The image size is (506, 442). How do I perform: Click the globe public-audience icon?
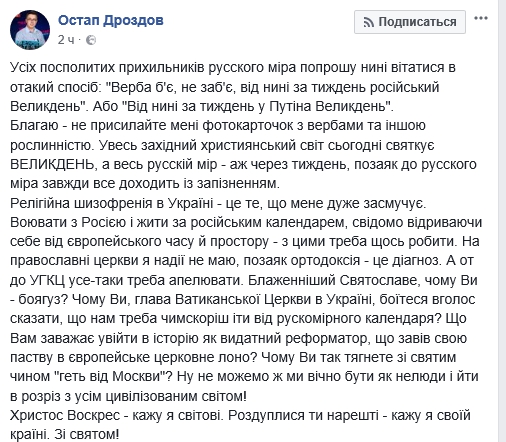tap(91, 40)
